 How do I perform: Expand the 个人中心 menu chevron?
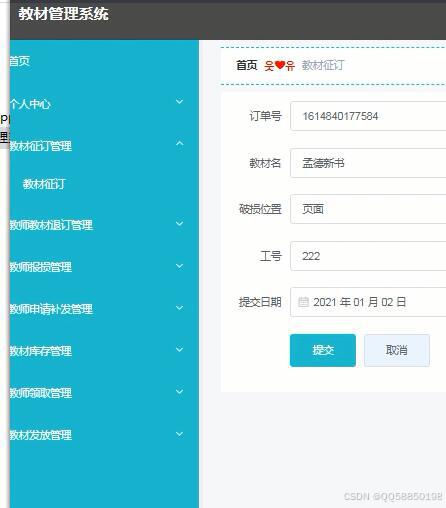pyautogui.click(x=180, y=102)
